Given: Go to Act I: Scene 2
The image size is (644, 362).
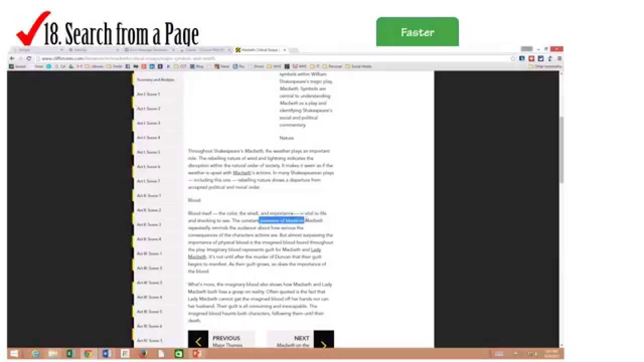Looking at the screenshot, I should tap(148, 109).
